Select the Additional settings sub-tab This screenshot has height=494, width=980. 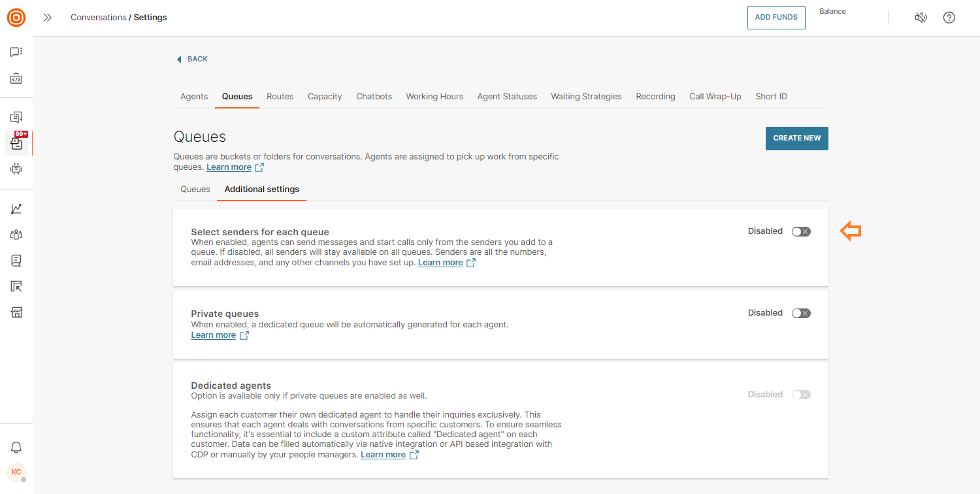pyautogui.click(x=262, y=189)
